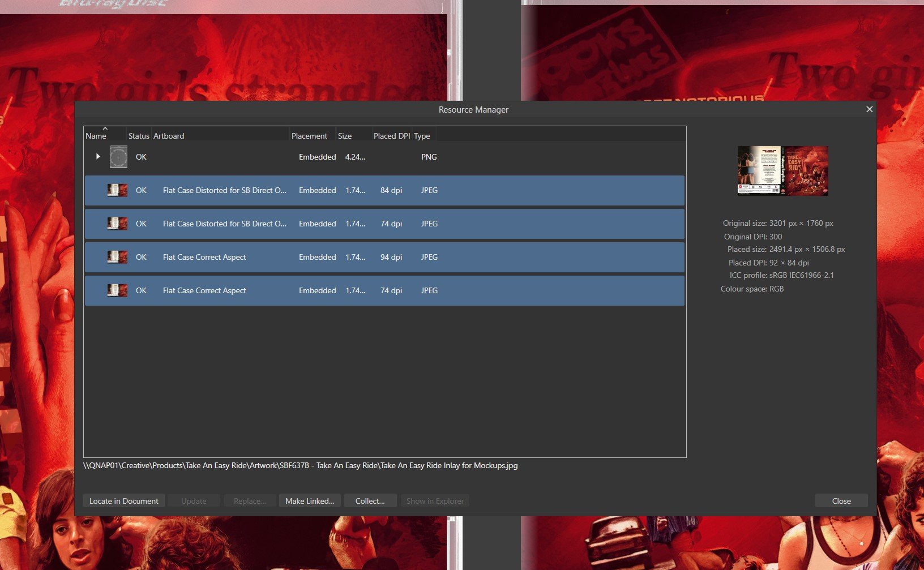Screen dimensions: 924x570
Task: Click the '84 dpi' Placed DPI value
Action: [391, 190]
